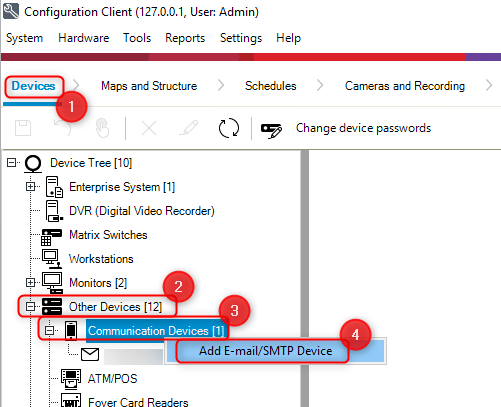The image size is (501, 407).
Task: Click the undo arrow toolbar icon
Action: [x=62, y=128]
